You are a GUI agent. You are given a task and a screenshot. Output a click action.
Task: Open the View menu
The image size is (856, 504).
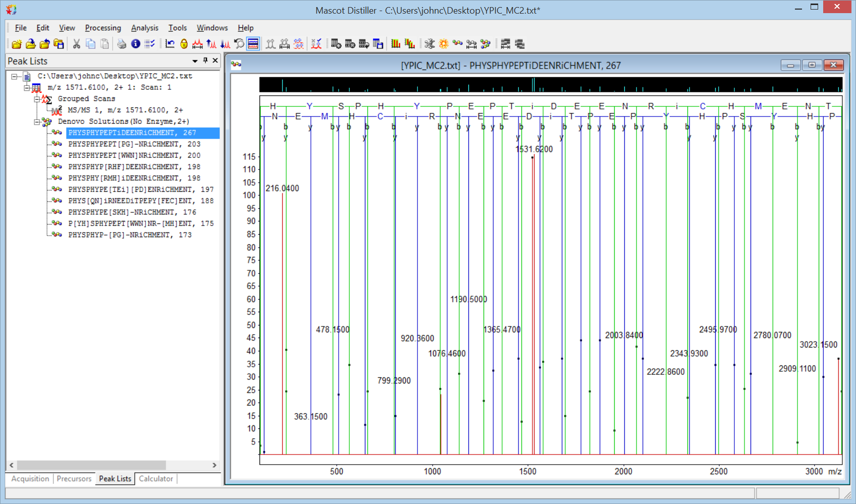click(x=67, y=28)
